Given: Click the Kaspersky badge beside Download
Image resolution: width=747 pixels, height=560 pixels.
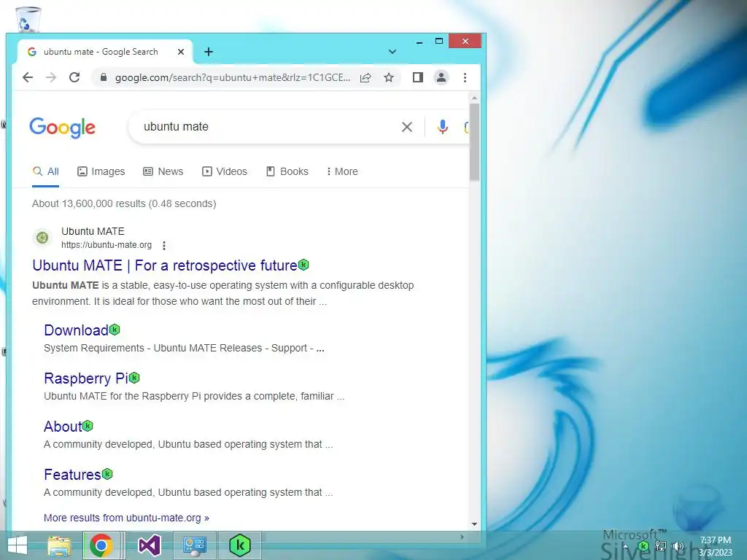Looking at the screenshot, I should tap(115, 330).
